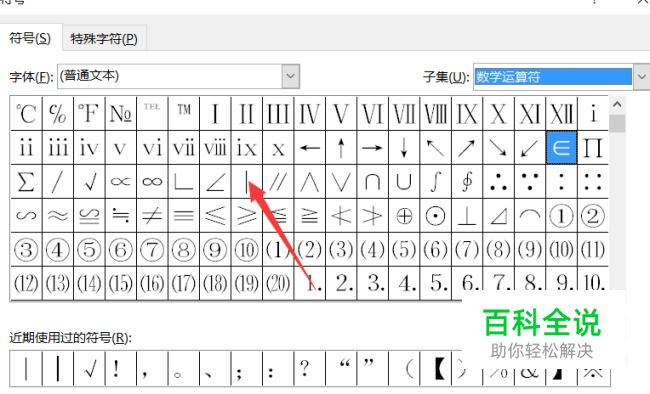Choose the circled number ① symbol
The image size is (650, 394).
(561, 216)
